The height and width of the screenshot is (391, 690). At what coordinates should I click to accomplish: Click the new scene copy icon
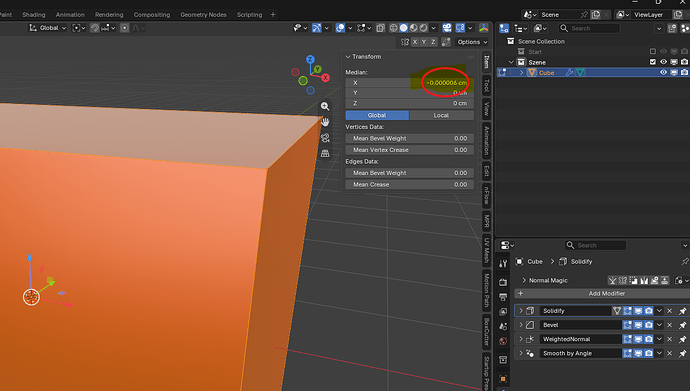point(596,15)
